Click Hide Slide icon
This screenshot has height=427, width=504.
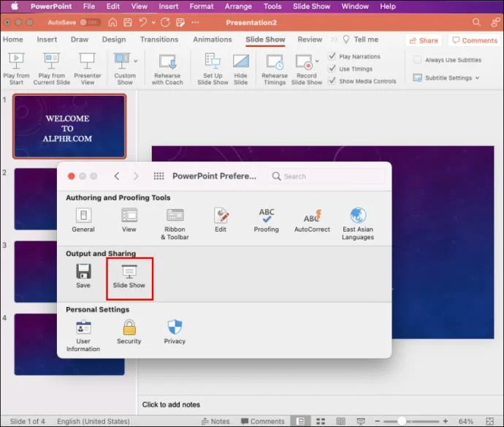tap(241, 61)
